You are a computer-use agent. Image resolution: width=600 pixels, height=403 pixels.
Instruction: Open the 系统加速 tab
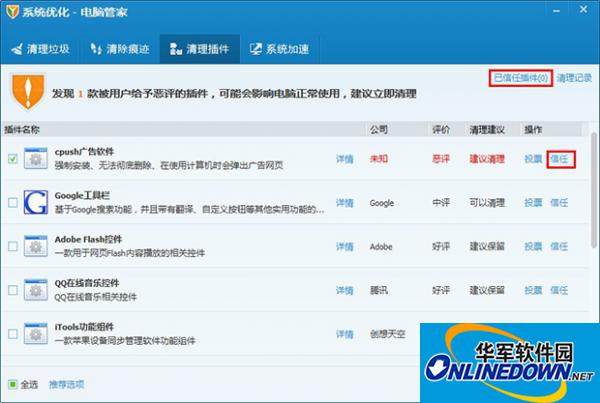[x=279, y=49]
